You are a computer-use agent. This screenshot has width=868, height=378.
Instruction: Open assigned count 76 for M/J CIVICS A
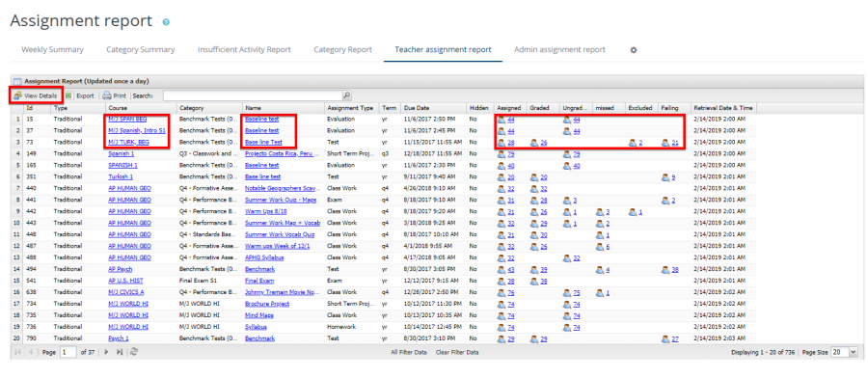(x=511, y=292)
